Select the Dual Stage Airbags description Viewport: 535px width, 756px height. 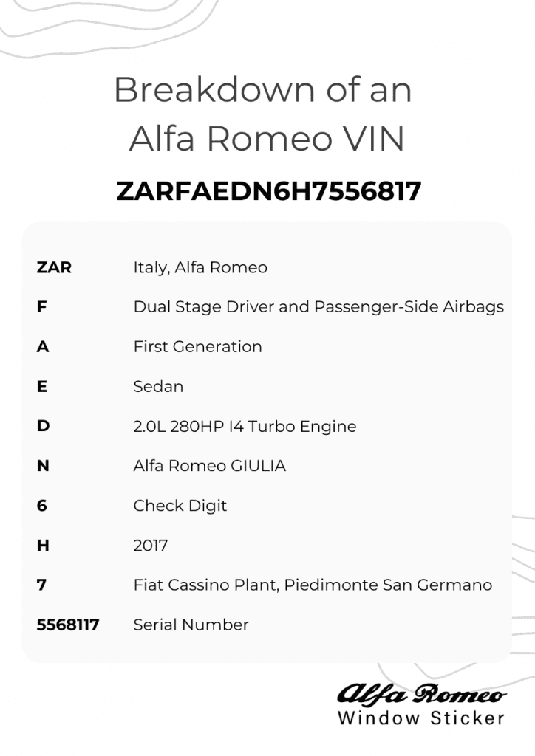(x=318, y=307)
